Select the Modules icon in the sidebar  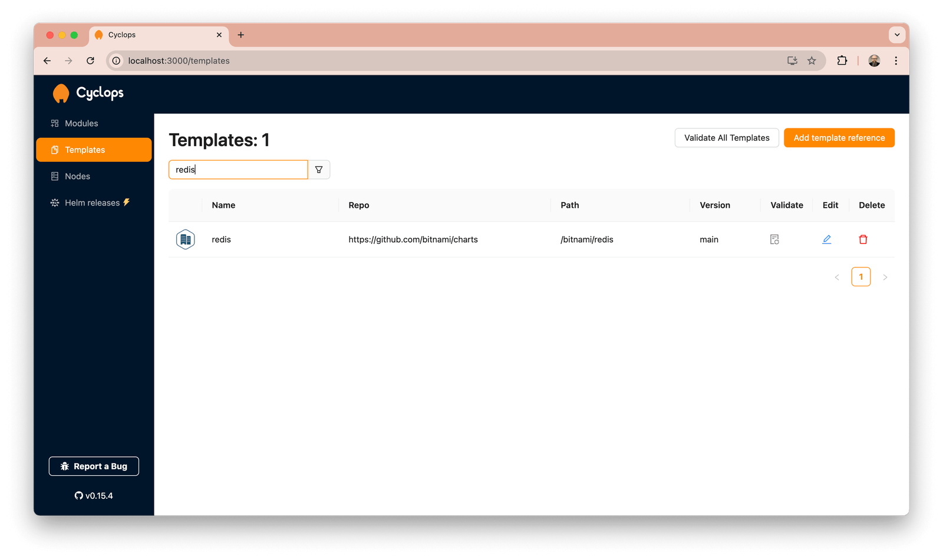click(x=55, y=123)
